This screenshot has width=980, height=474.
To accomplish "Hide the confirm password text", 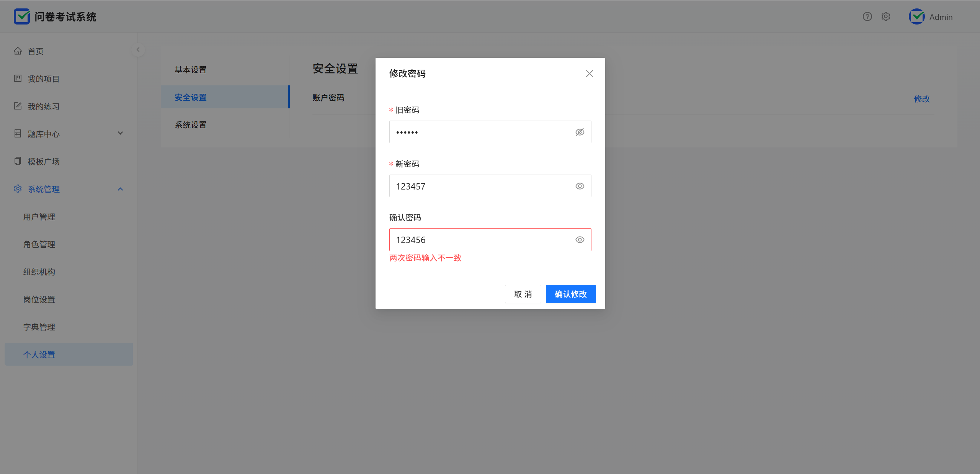I will pos(580,240).
